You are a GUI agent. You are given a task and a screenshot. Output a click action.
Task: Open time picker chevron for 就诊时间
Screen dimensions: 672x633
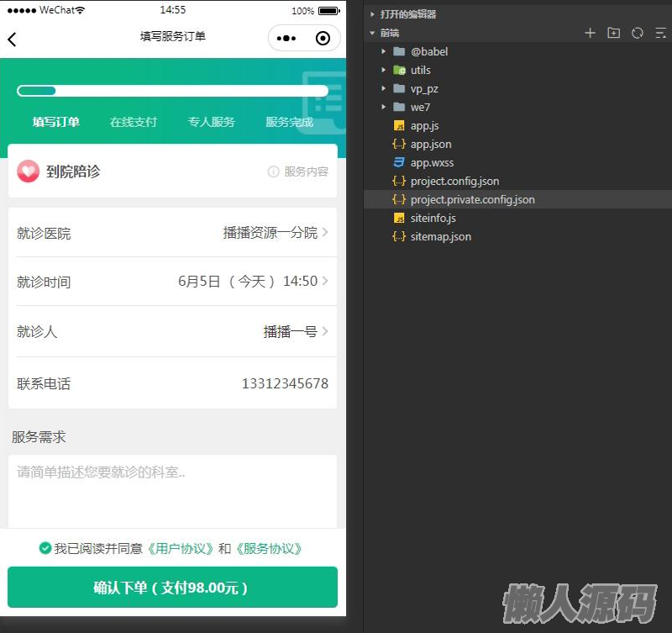click(x=325, y=281)
